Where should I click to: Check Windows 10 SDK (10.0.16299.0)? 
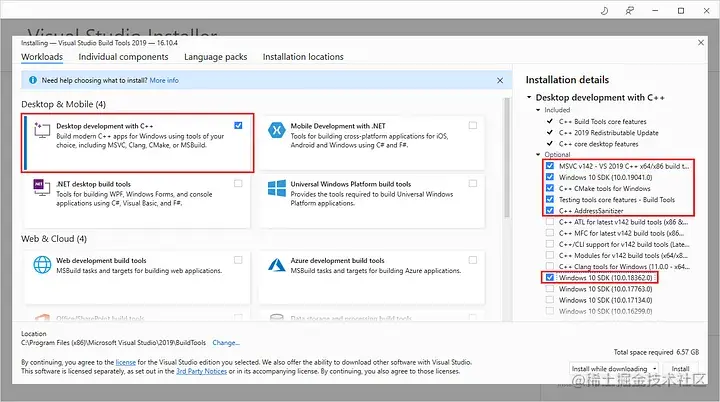pyautogui.click(x=550, y=311)
